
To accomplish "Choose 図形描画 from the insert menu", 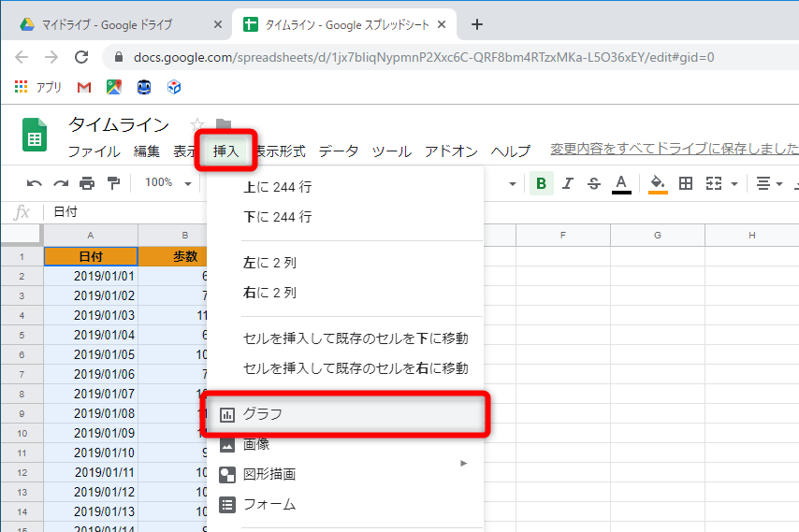I will tap(345, 474).
